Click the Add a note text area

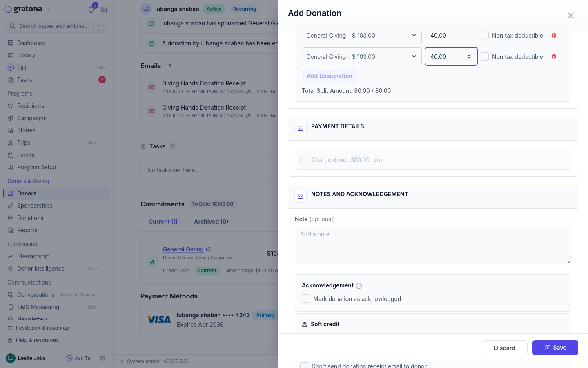(433, 245)
